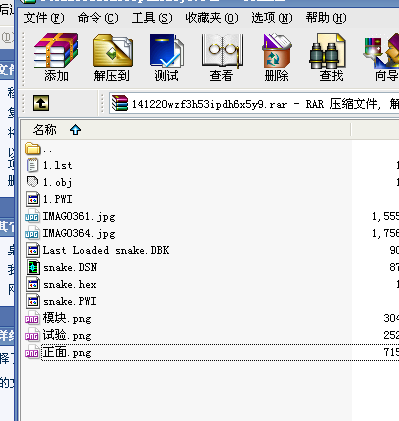This screenshot has width=399, height=421.
Task: Click the file name snake.hex
Action: tap(70, 285)
